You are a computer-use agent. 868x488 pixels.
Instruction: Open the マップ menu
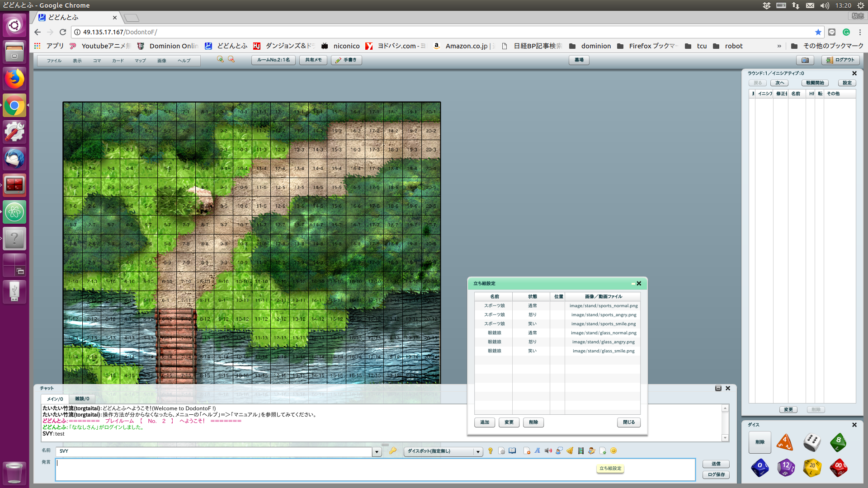[140, 61]
